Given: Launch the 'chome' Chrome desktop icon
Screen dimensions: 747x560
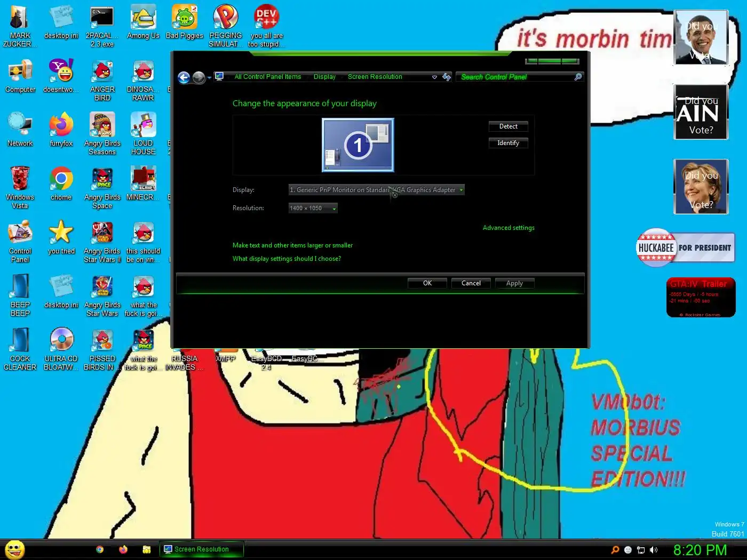Looking at the screenshot, I should pyautogui.click(x=61, y=184).
